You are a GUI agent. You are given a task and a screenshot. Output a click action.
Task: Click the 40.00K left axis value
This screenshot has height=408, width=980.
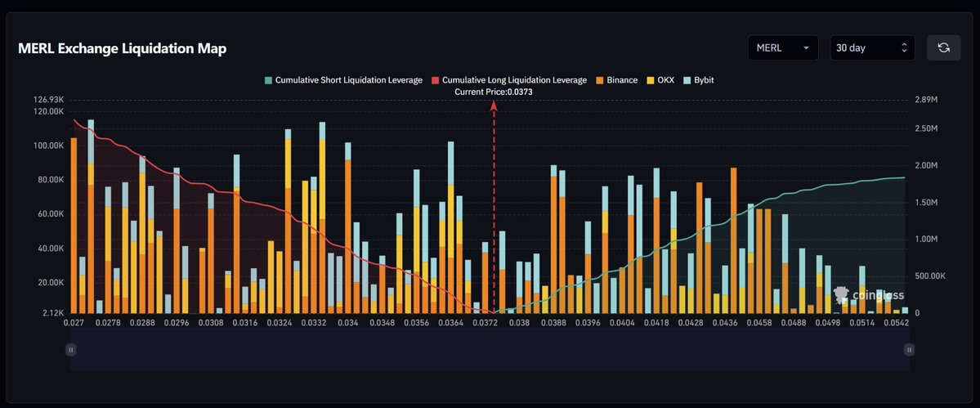(x=51, y=249)
